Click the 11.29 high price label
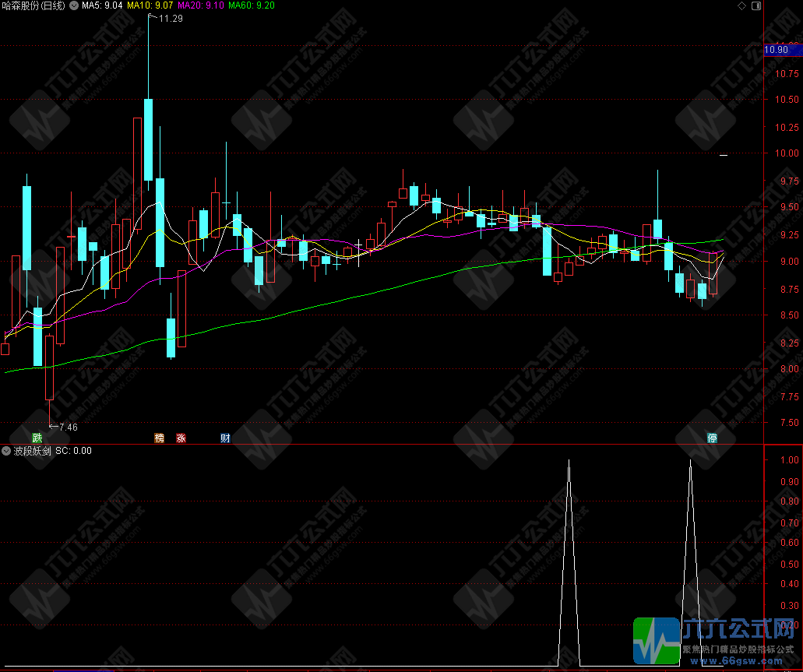Viewport: 803px width, 672px height. [x=171, y=19]
